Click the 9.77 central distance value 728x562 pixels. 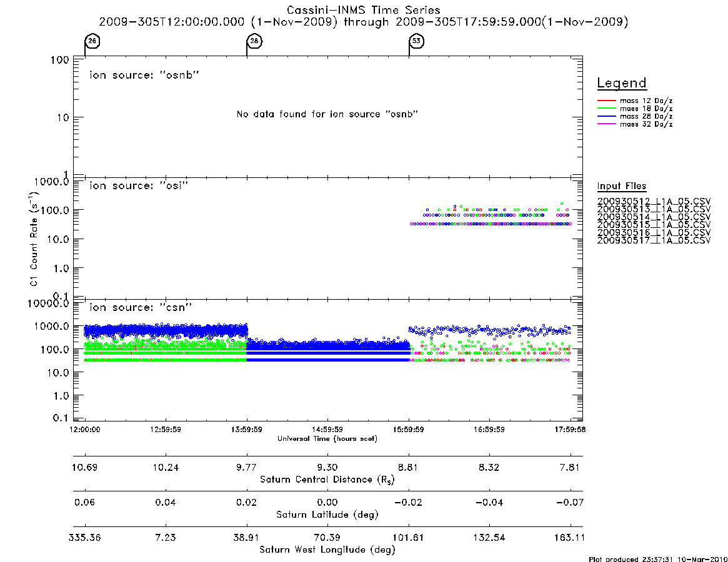click(x=247, y=467)
